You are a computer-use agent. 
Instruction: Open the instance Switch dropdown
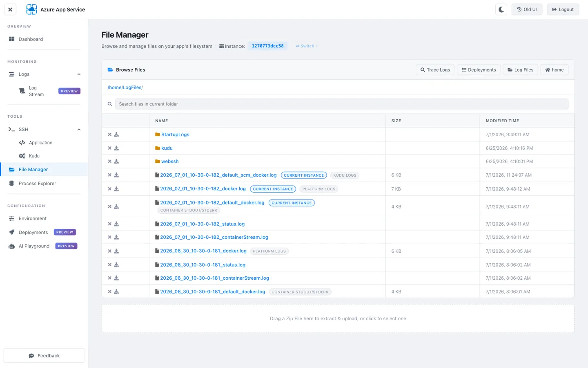click(306, 46)
